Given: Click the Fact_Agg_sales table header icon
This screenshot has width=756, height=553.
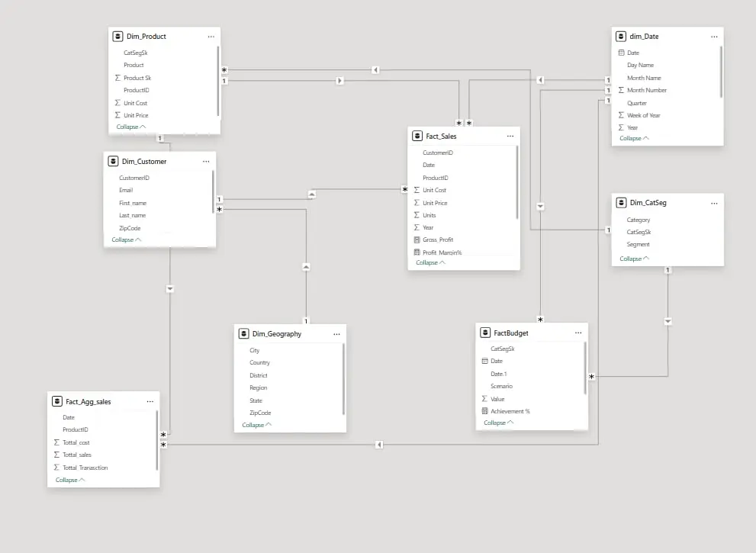Looking at the screenshot, I should click(x=57, y=401).
